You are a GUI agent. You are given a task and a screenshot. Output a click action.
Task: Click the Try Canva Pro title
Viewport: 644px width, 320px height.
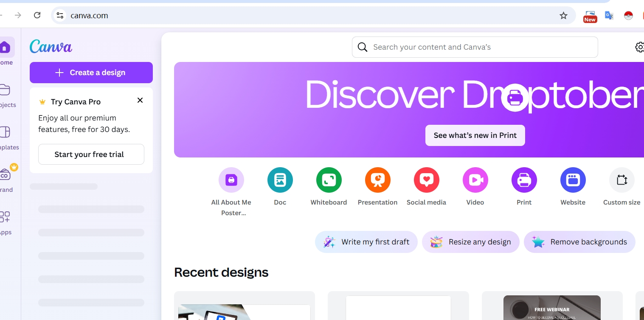click(x=76, y=102)
